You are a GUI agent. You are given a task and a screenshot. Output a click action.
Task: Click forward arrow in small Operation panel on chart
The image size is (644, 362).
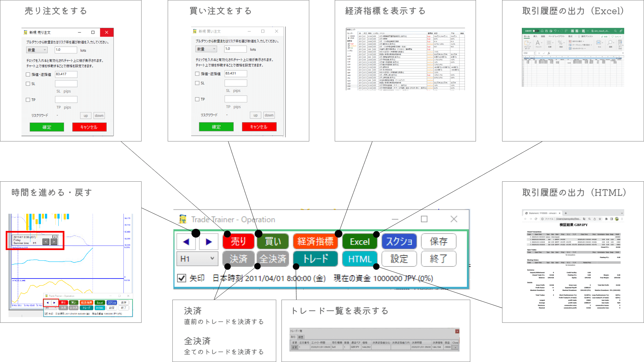point(54,303)
